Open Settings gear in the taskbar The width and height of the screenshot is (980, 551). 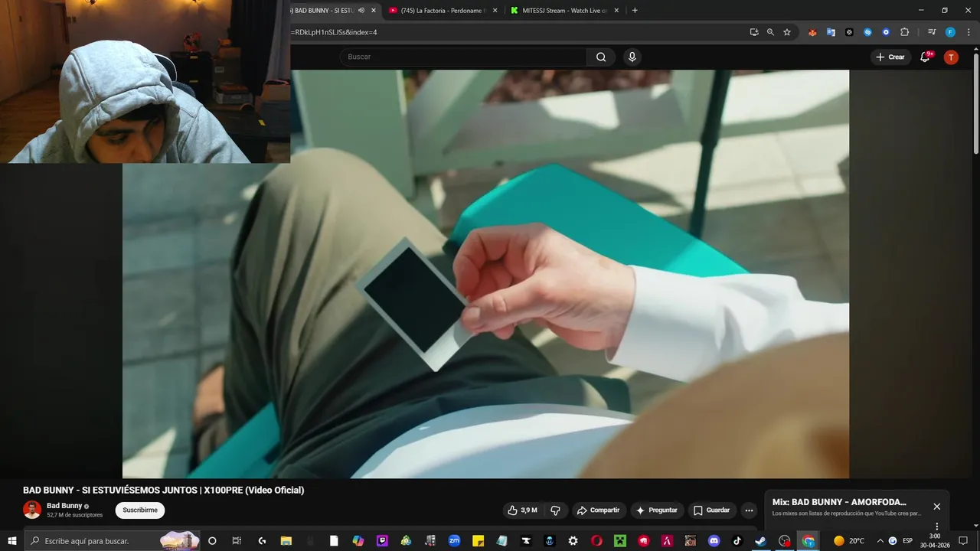click(x=573, y=541)
